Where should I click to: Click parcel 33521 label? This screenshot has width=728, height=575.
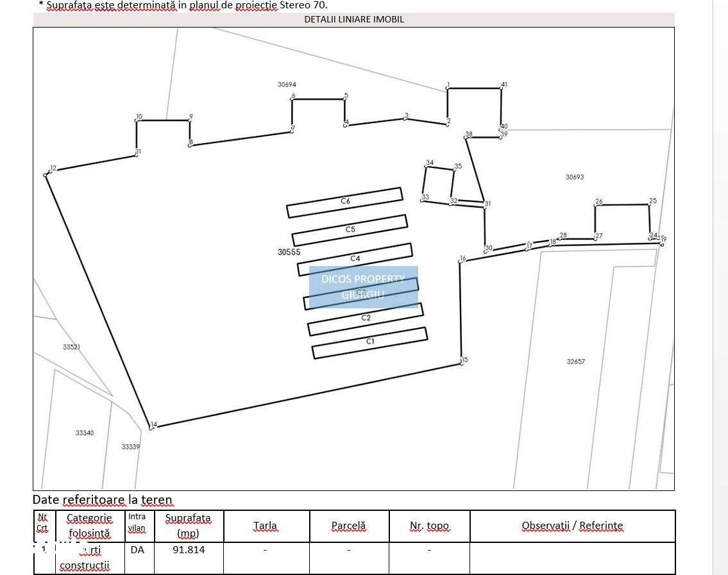[x=71, y=347]
